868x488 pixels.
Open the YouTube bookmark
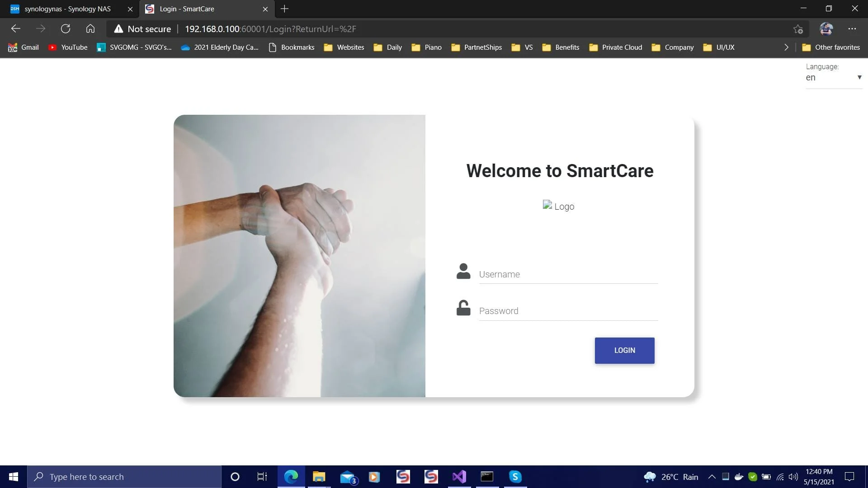point(68,47)
